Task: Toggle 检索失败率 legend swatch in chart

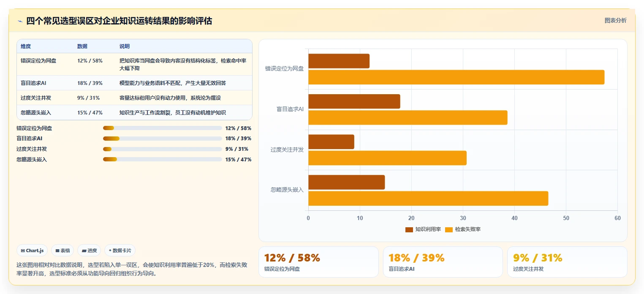Action: point(449,229)
